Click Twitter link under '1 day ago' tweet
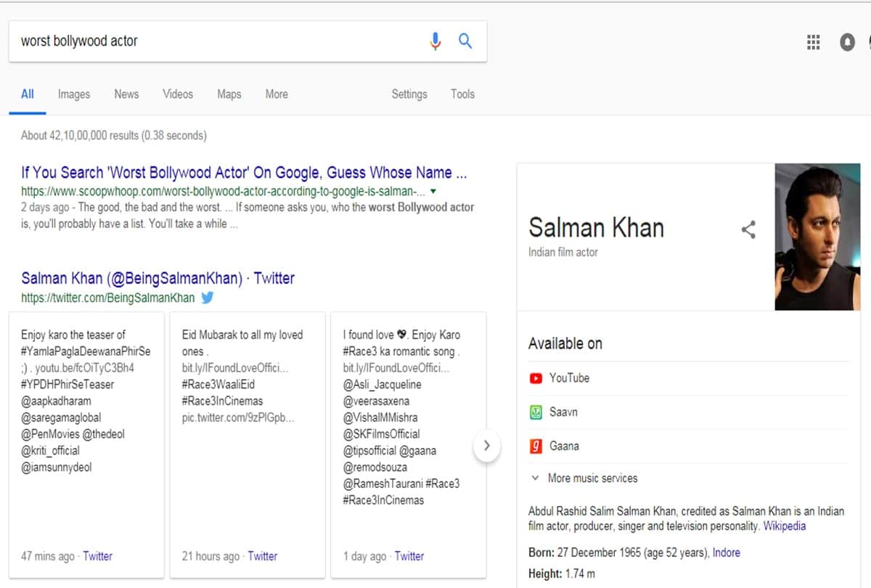 click(409, 557)
